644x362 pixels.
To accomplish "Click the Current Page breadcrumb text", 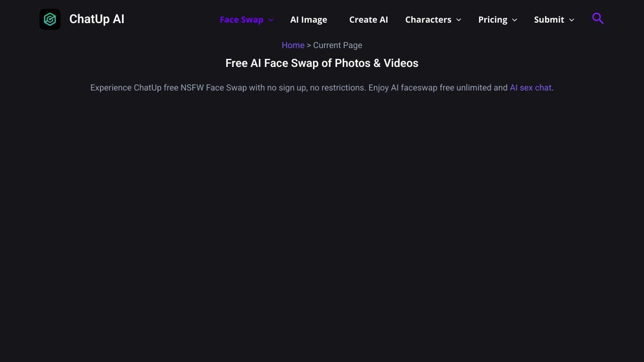I will pyautogui.click(x=338, y=45).
